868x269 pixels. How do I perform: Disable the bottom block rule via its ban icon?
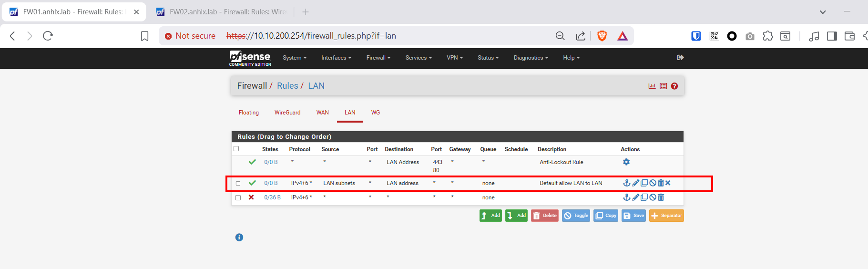pyautogui.click(x=653, y=197)
